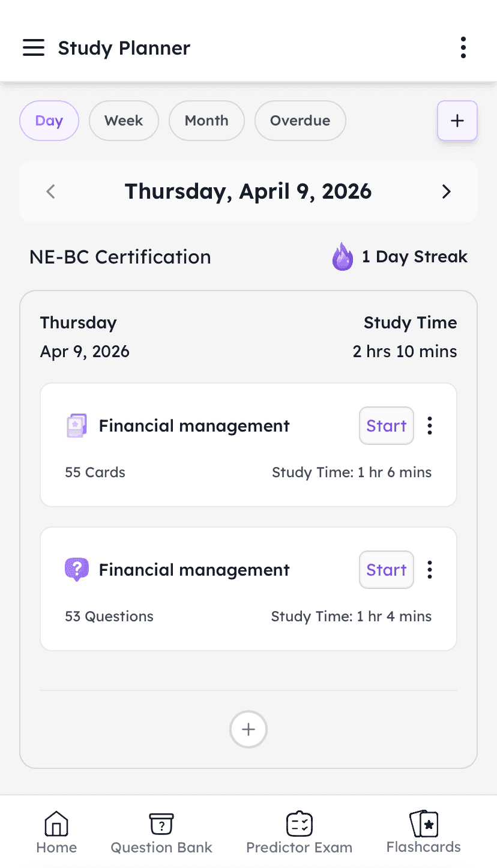The width and height of the screenshot is (497, 868).
Task: Go to Home in bottom navigation
Action: (56, 833)
